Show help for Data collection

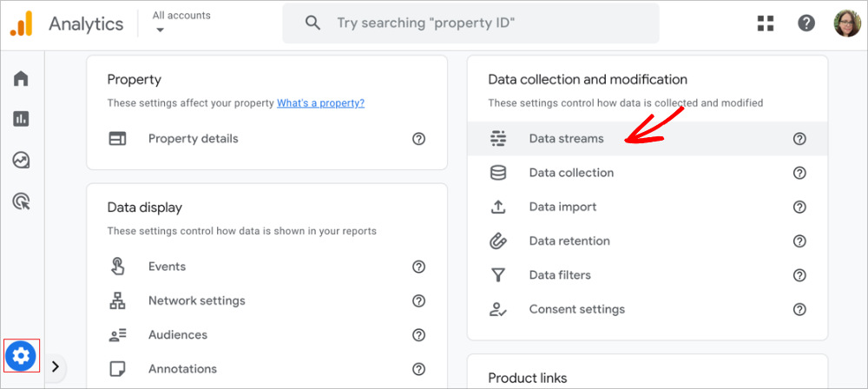pos(799,173)
